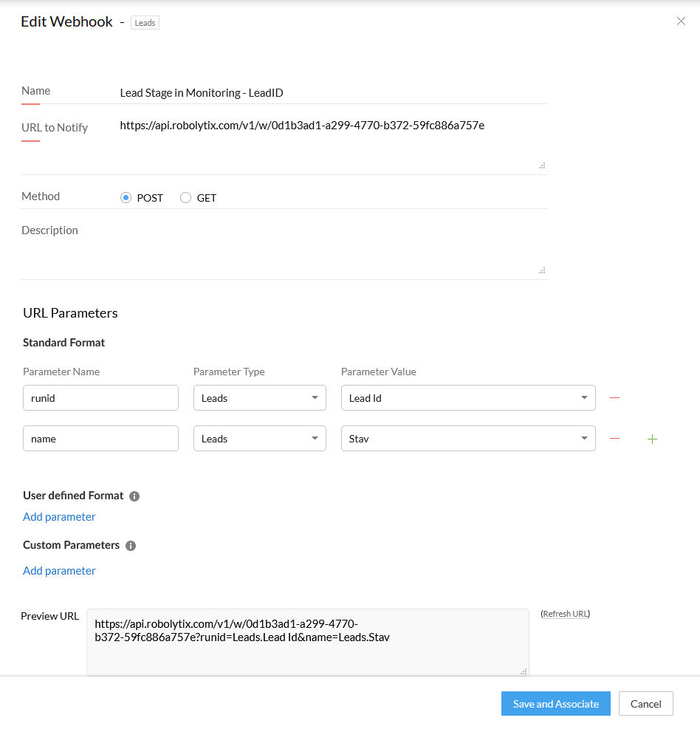
Task: Click the Cancel button
Action: click(645, 703)
